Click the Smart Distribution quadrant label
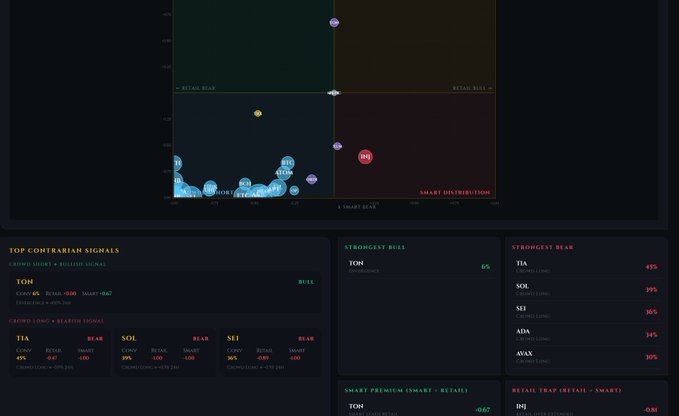The image size is (679, 416). click(x=455, y=193)
